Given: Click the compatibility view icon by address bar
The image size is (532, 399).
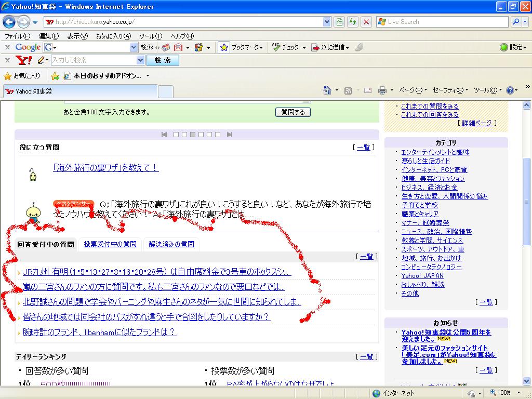Looking at the screenshot, I should pos(339,22).
